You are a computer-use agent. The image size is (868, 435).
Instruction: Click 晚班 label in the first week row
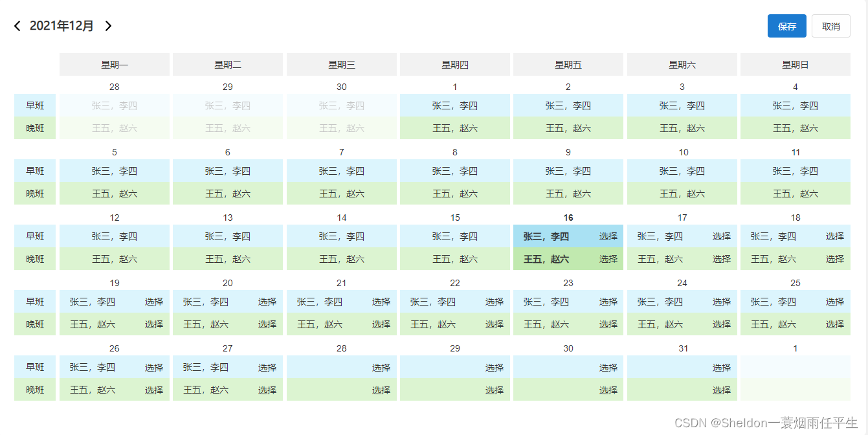pyautogui.click(x=36, y=128)
